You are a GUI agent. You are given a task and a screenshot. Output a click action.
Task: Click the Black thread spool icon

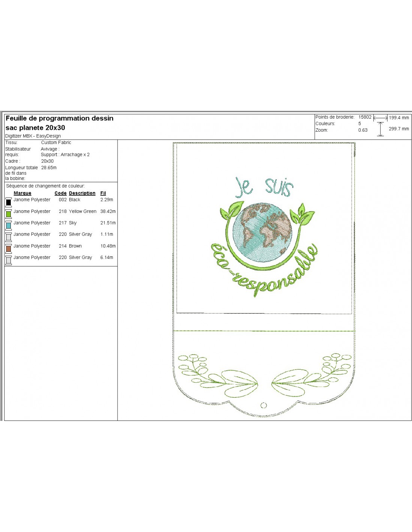click(x=8, y=202)
